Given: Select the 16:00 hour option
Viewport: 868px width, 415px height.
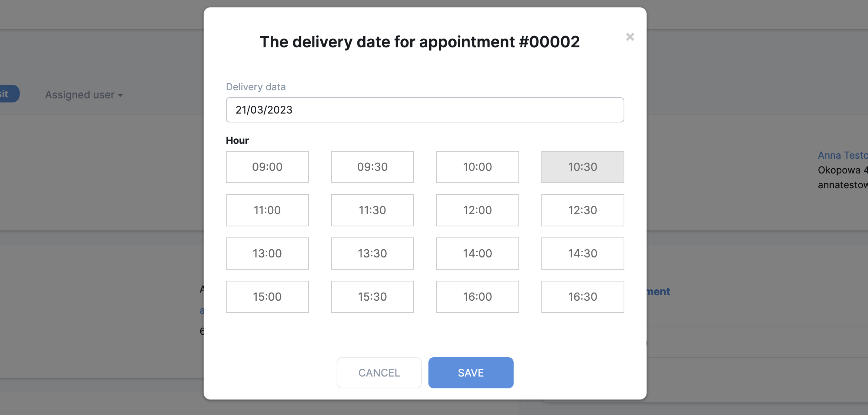Looking at the screenshot, I should click(477, 297).
